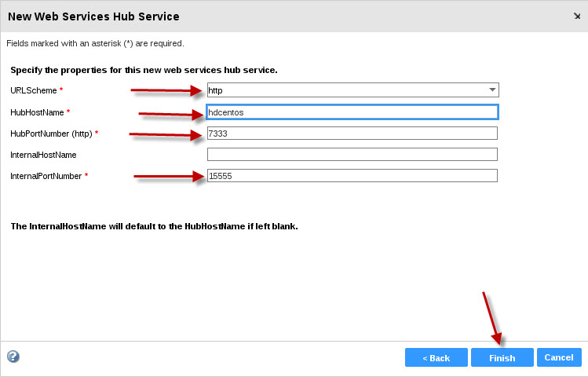
Task: Select the InternalPortNumber field showing 15555
Action: 352,176
